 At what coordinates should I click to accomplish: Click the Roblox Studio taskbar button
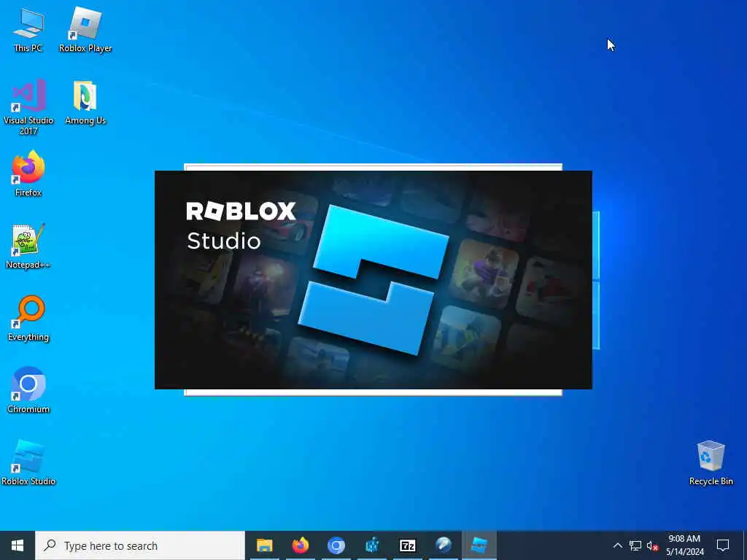[x=479, y=545]
